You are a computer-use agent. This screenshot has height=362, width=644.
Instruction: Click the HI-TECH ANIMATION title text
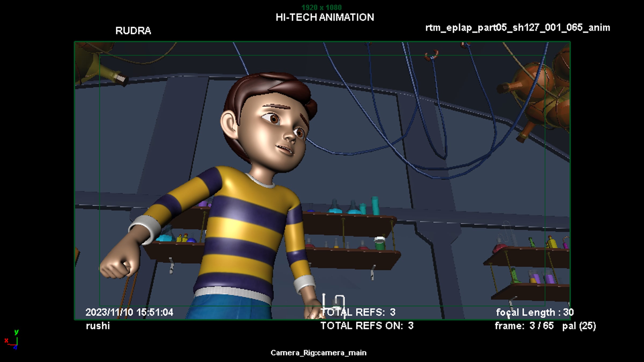coord(325,17)
